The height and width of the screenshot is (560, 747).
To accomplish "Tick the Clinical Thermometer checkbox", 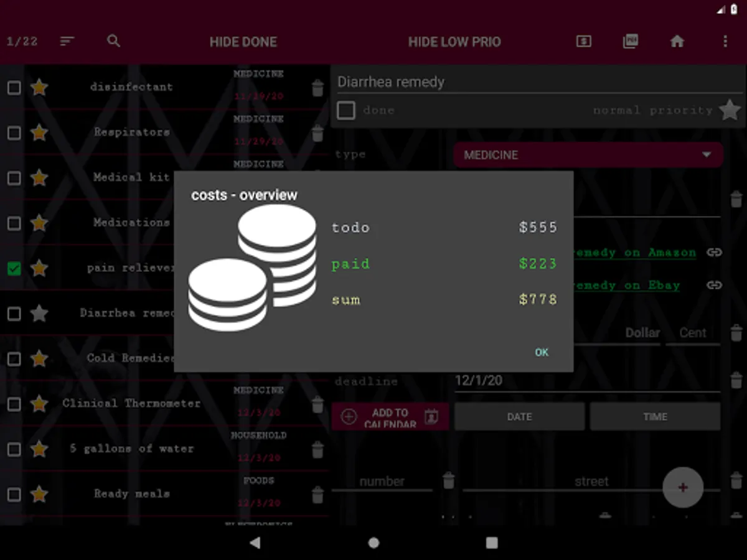I will (14, 404).
